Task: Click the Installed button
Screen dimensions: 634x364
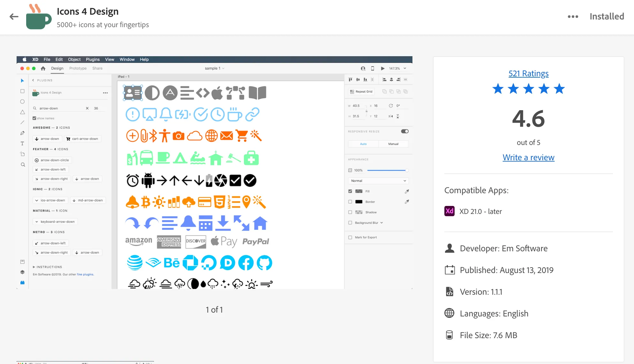Action: pyautogui.click(x=607, y=17)
